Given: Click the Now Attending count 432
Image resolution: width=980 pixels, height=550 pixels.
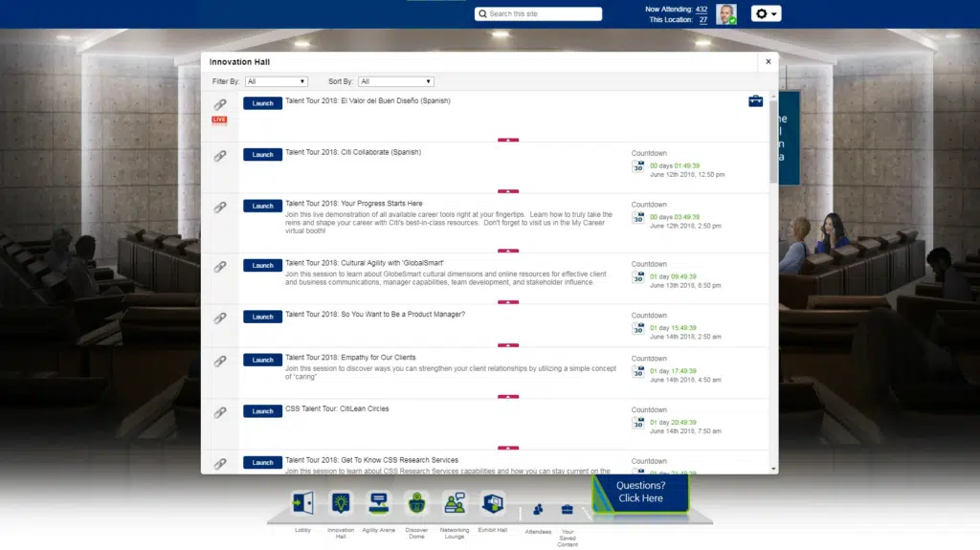Looking at the screenshot, I should point(702,10).
